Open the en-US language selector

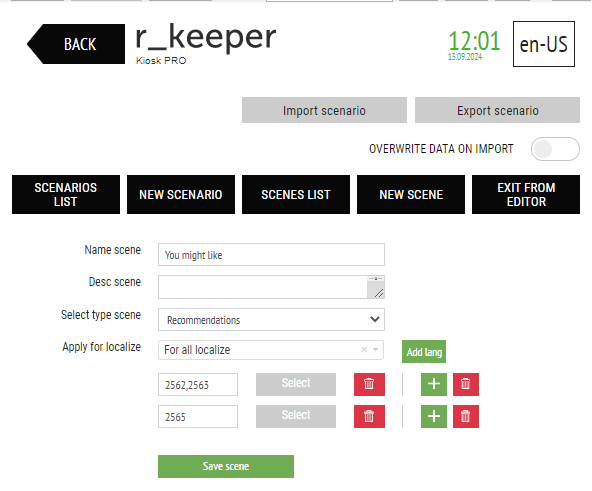[x=544, y=44]
